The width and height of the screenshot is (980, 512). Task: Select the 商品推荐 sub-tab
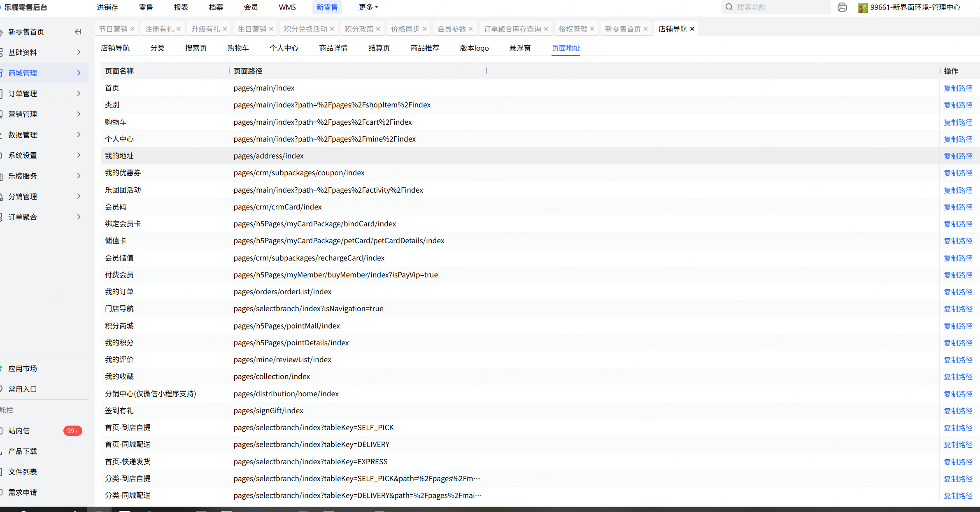point(425,48)
